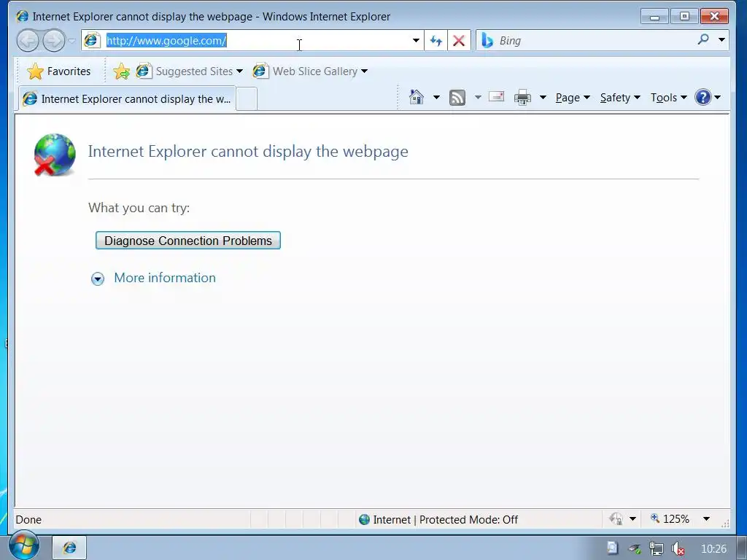The width and height of the screenshot is (747, 560).
Task: Click the Windows Start orb
Action: coord(24,545)
